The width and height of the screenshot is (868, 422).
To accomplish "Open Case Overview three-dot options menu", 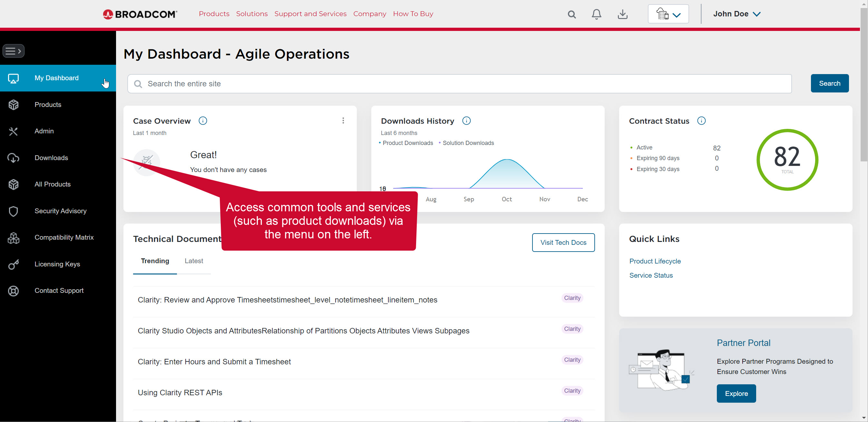I will click(343, 120).
